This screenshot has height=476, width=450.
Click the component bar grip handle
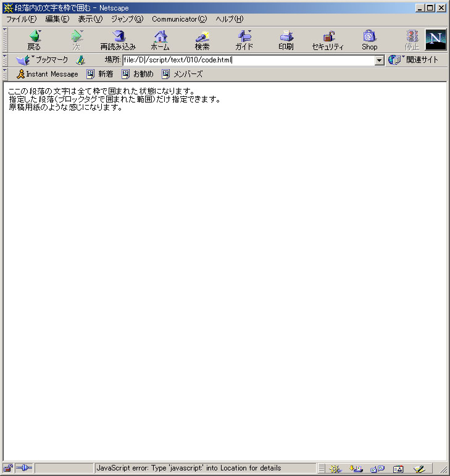322,469
